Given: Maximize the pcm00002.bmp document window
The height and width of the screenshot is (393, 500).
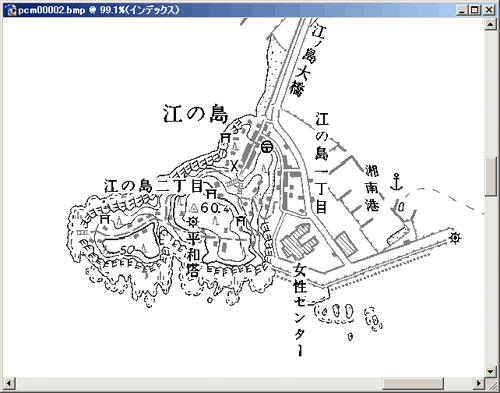Looking at the screenshot, I should [x=475, y=10].
